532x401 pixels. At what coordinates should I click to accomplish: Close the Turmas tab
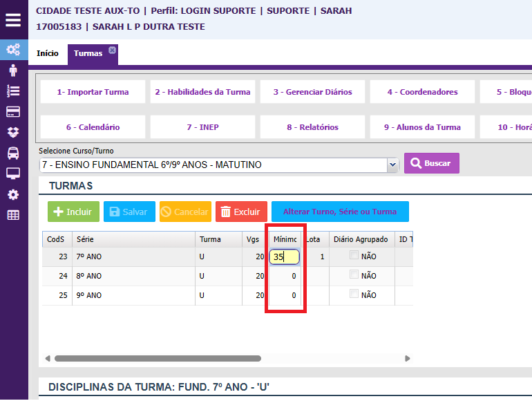(112, 50)
